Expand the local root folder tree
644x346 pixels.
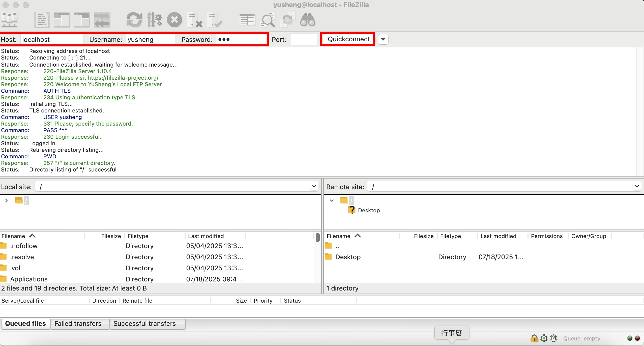coord(6,200)
